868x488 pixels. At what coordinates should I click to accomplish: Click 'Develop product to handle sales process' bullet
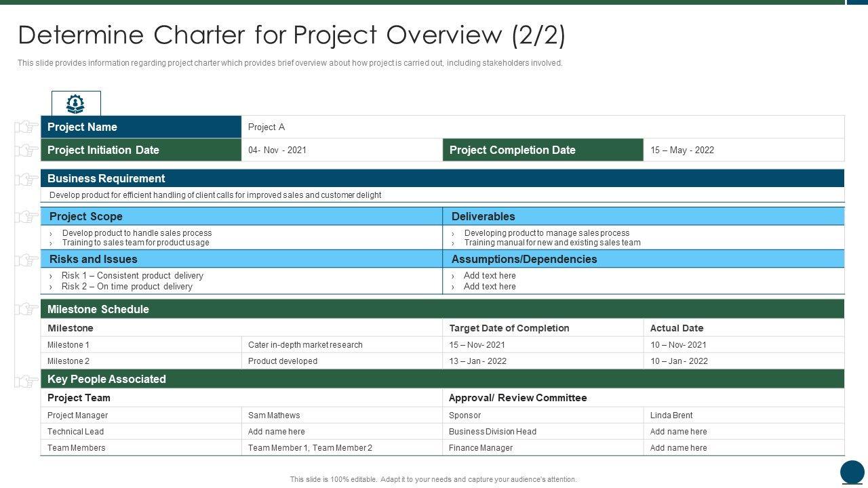137,233
